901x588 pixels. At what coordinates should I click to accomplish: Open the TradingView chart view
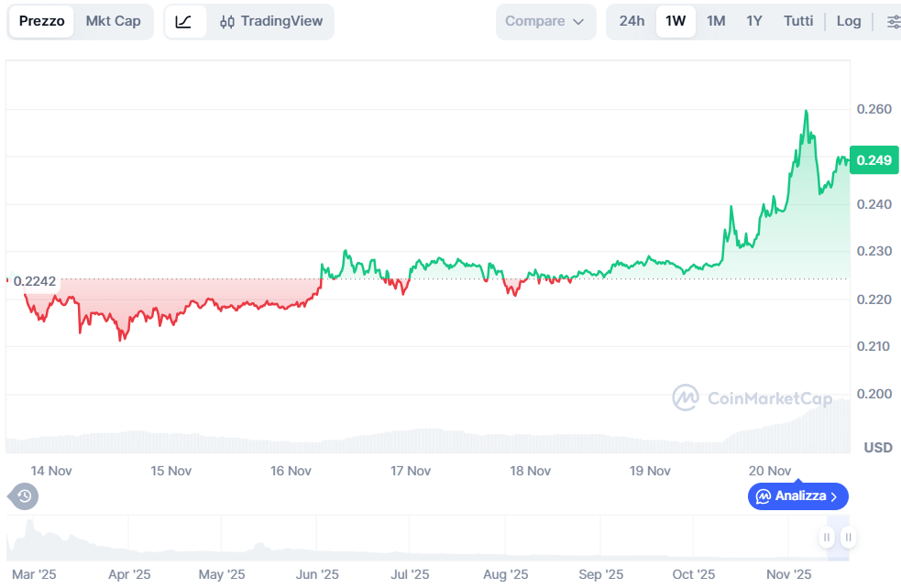click(269, 21)
